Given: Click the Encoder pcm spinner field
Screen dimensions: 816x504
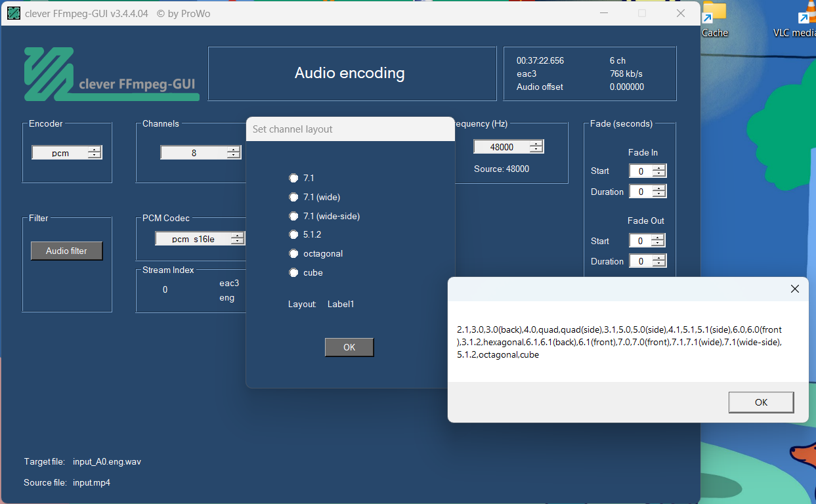Looking at the screenshot, I should click(x=67, y=153).
